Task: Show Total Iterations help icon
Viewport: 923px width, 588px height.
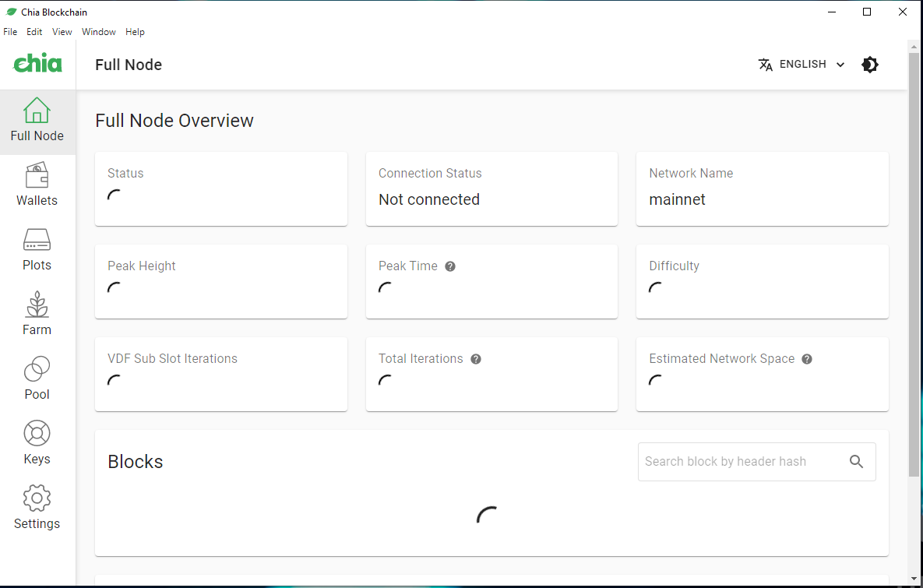Action: click(x=476, y=359)
